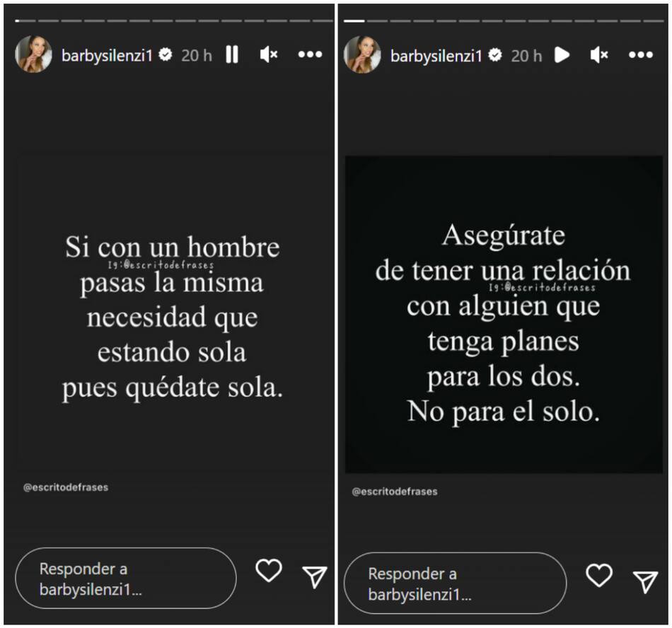Jump to second segment in left progress bar
Viewport: 672px width, 628px height.
coord(48,21)
